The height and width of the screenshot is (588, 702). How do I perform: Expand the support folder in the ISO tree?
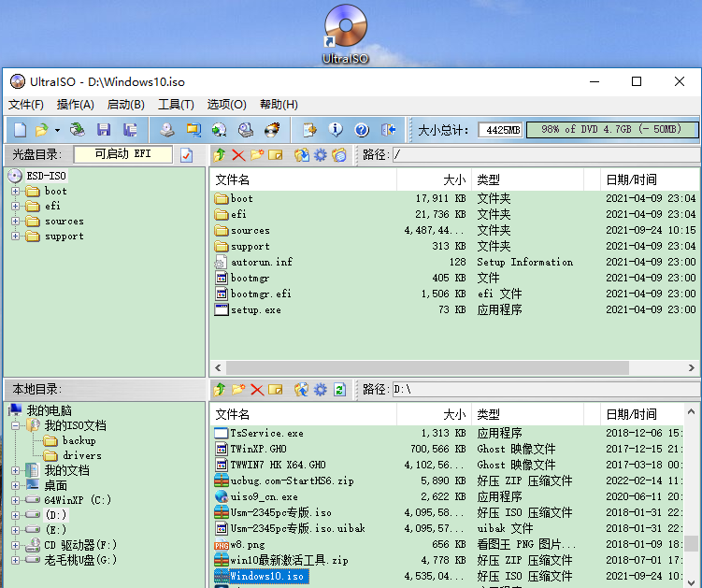pyautogui.click(x=16, y=236)
